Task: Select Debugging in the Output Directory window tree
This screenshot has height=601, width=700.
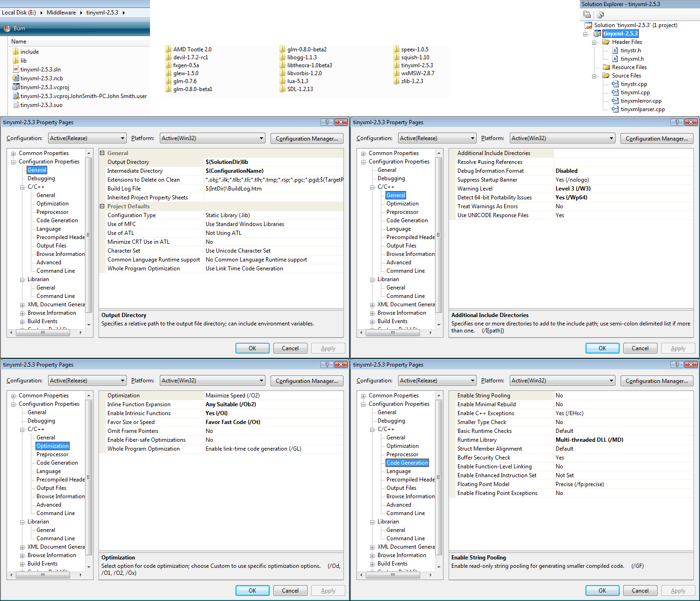Action: (x=41, y=178)
